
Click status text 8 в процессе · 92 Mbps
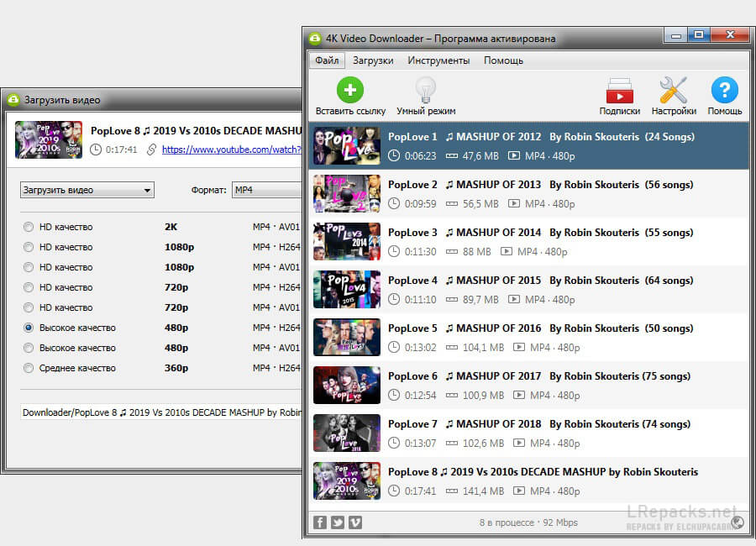[528, 522]
